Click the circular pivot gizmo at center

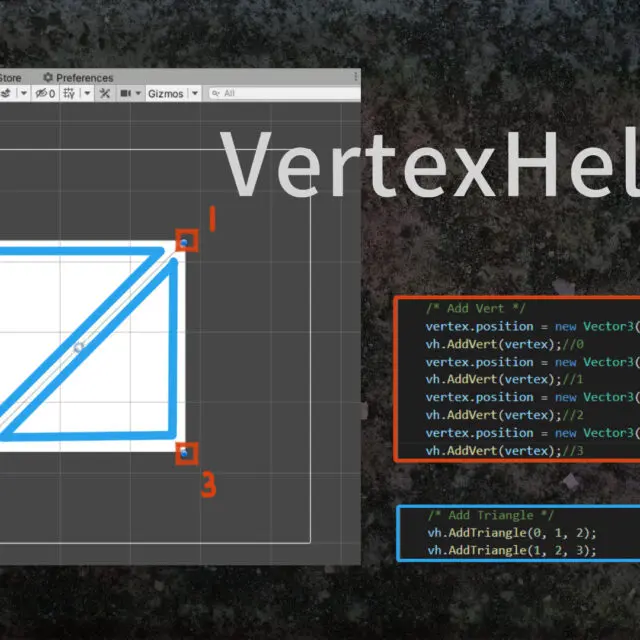pos(80,347)
